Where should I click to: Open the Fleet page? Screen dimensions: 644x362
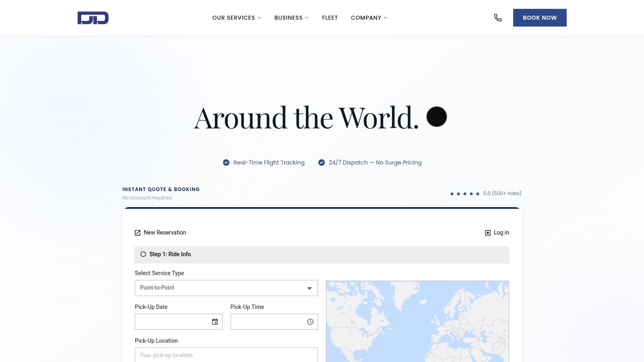(330, 18)
